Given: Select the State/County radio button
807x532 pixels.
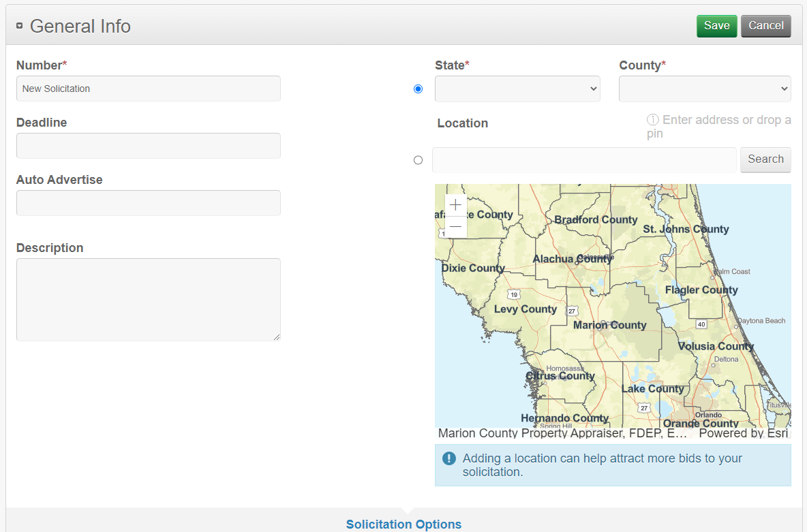Looking at the screenshot, I should pyautogui.click(x=418, y=89).
